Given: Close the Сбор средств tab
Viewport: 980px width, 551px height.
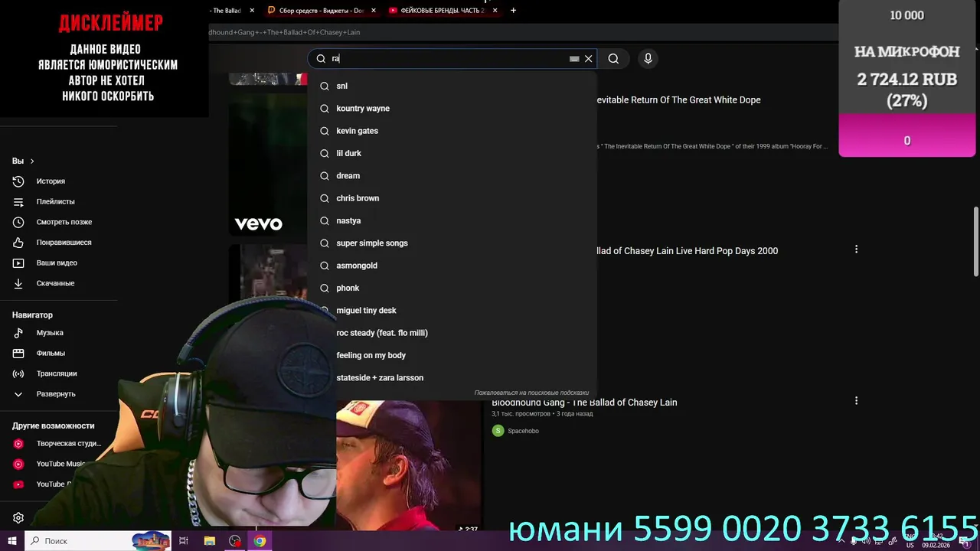Looking at the screenshot, I should 373,11.
